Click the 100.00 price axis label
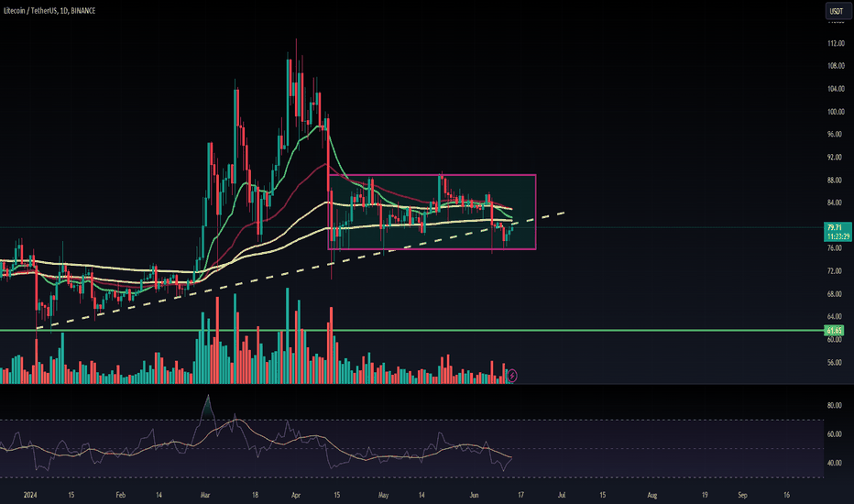This screenshot has height=504, width=854. pyautogui.click(x=836, y=112)
